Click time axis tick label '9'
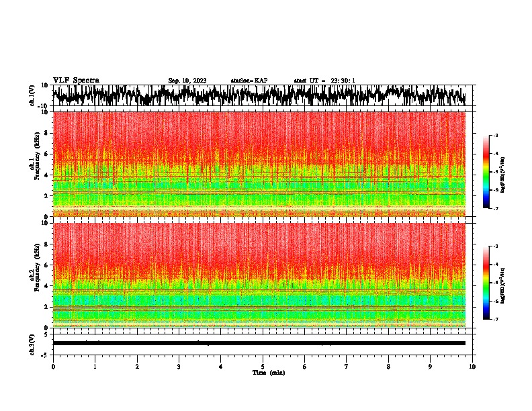This screenshot has height=411, width=532. (x=430, y=367)
